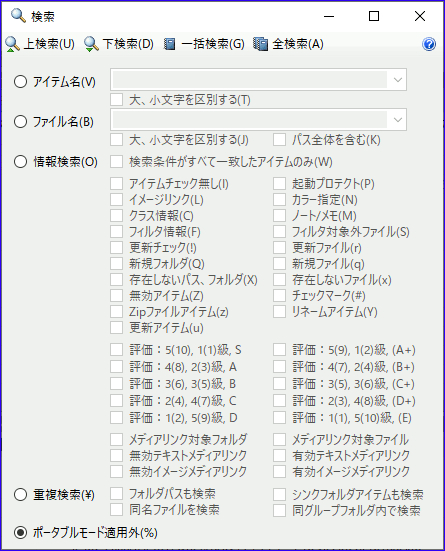Select the ファイル名(B) radio button
This screenshot has width=445, height=551.
click(x=20, y=122)
